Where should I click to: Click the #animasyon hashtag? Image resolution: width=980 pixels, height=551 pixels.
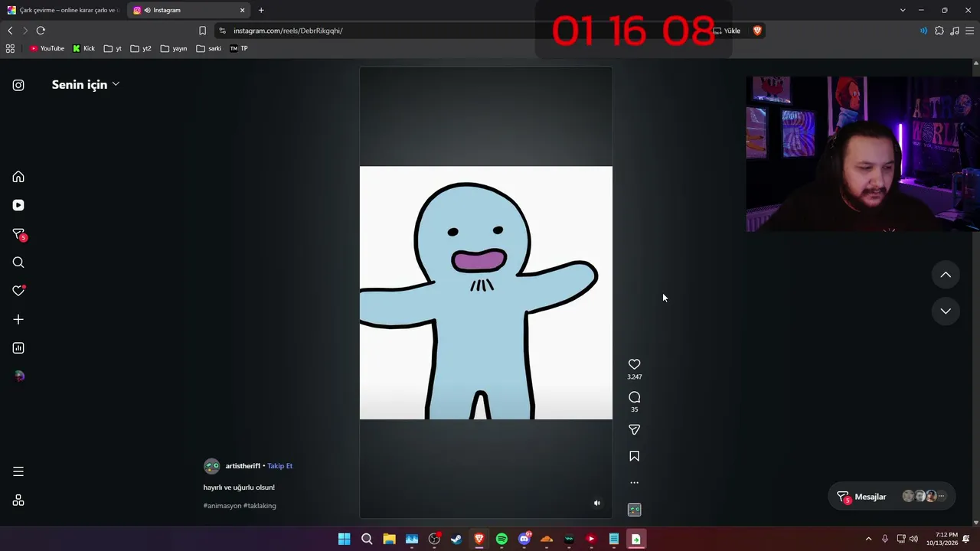coord(222,506)
